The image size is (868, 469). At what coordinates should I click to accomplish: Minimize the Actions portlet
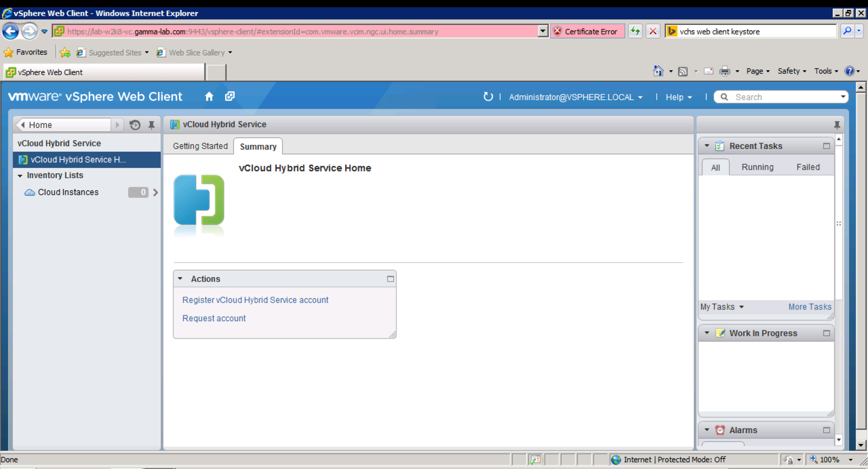click(x=390, y=279)
